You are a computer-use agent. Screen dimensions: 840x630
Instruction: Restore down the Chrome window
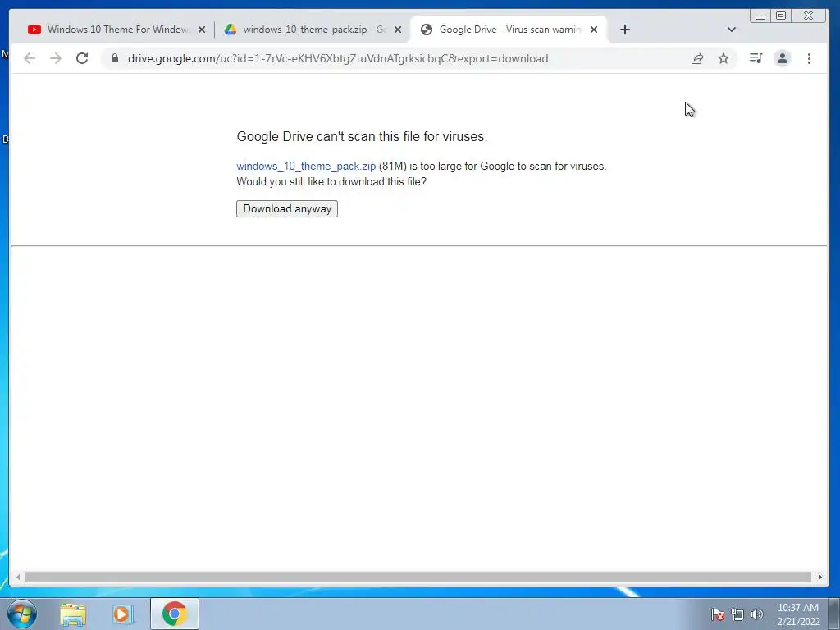781,16
